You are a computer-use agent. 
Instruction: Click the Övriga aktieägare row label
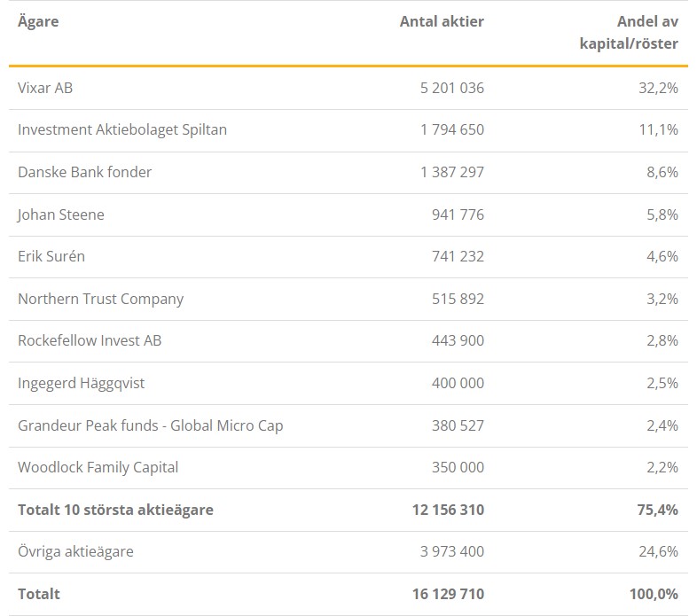[75, 551]
